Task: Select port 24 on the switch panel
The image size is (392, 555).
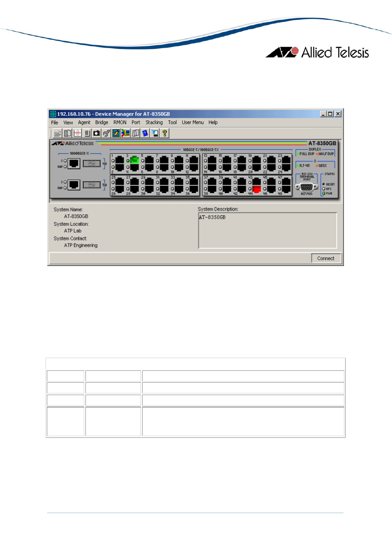Action: [286, 167]
